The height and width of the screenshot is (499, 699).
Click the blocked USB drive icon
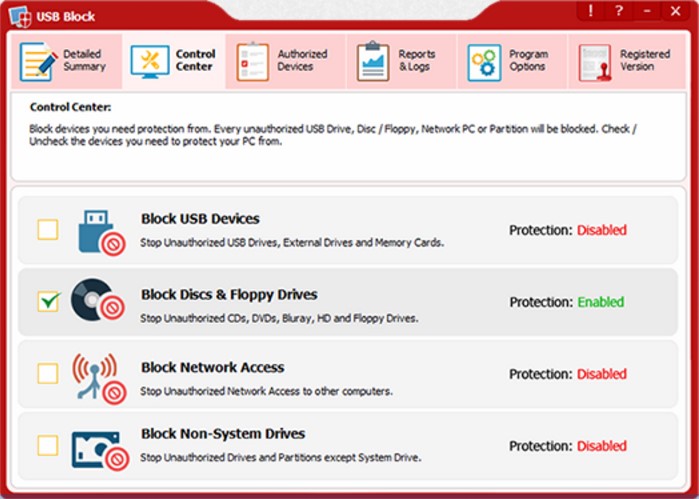point(102,233)
